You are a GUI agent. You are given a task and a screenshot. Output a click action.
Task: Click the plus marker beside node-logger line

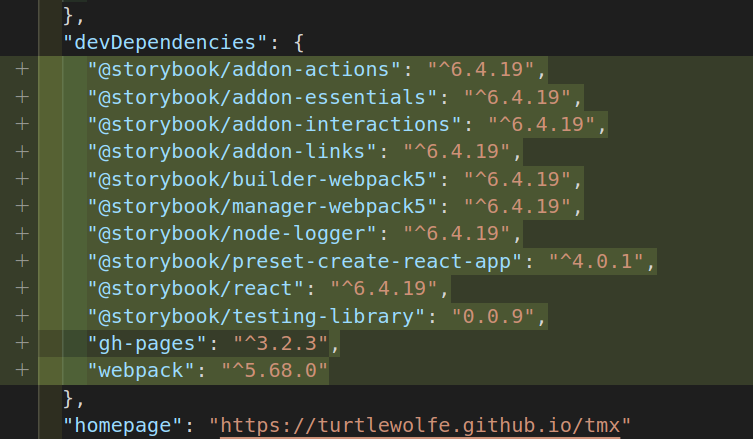pos(22,234)
